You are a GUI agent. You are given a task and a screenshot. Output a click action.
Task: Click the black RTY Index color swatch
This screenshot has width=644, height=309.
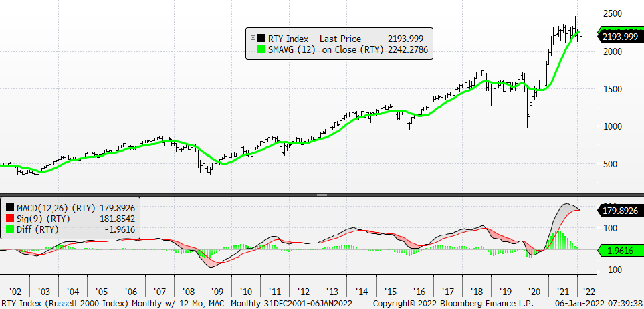[x=261, y=39]
